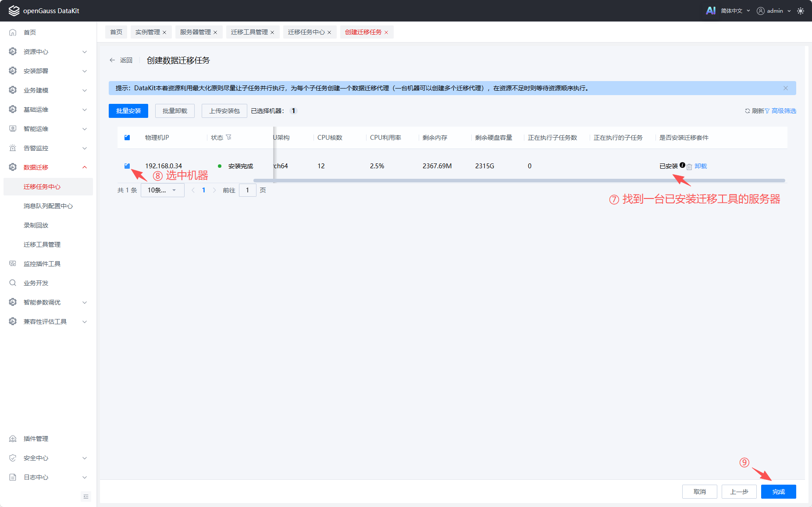
Task: Open the 10条 page size dropdown
Action: (x=162, y=190)
